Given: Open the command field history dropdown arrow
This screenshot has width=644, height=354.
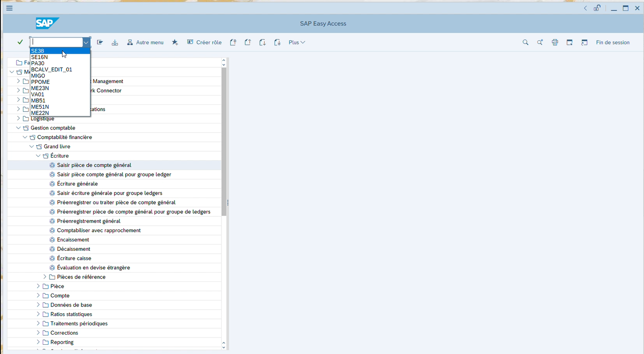Looking at the screenshot, I should click(x=86, y=42).
